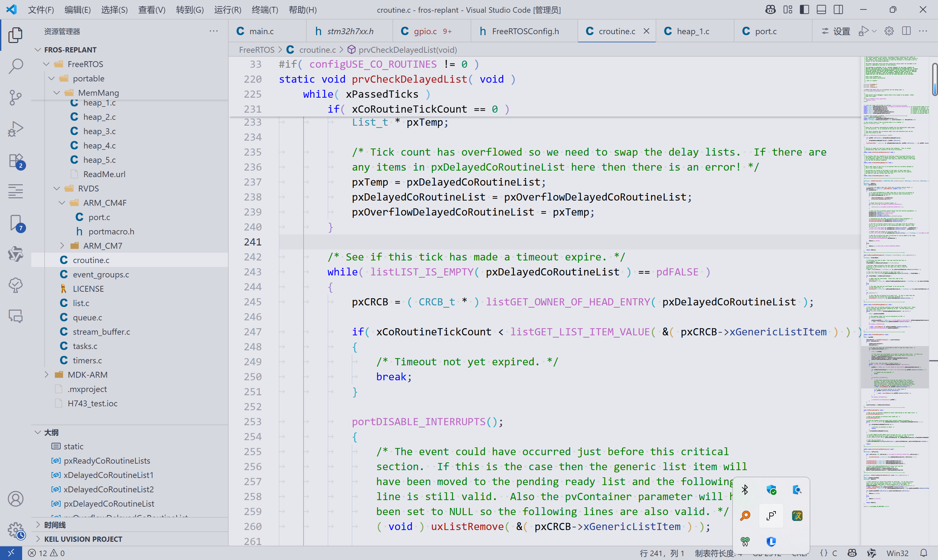Open the 文件(F) menu

pyautogui.click(x=41, y=10)
